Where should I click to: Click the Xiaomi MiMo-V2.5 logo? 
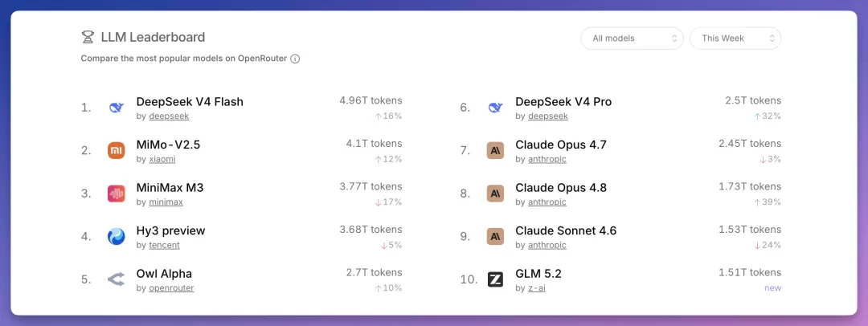[x=117, y=150]
